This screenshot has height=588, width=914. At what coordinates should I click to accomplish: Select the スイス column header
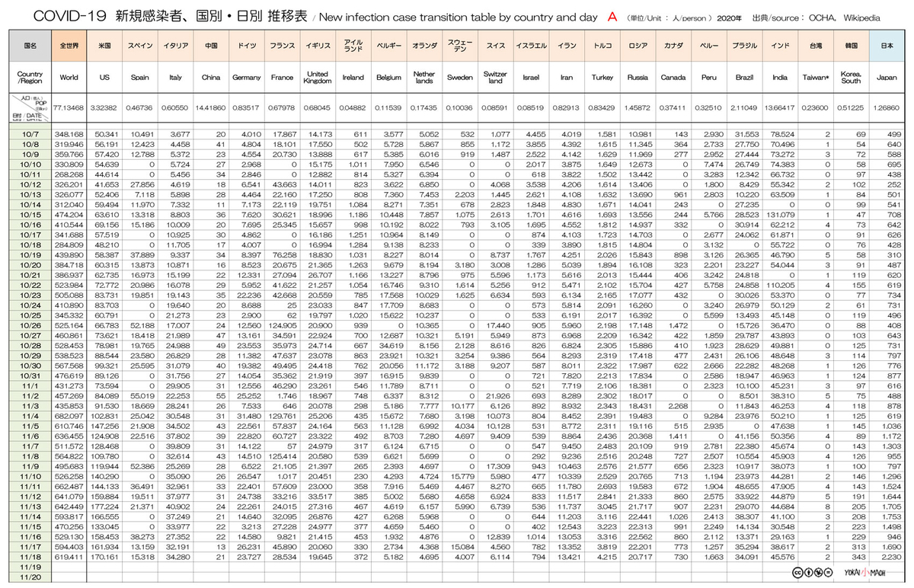(496, 46)
